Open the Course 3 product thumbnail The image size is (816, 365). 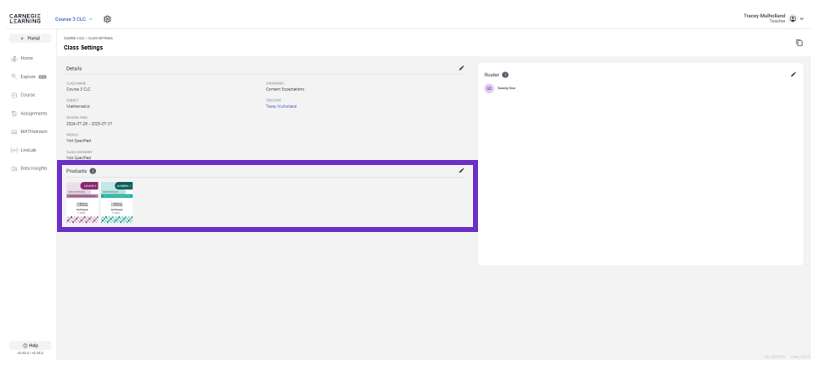pyautogui.click(x=82, y=202)
